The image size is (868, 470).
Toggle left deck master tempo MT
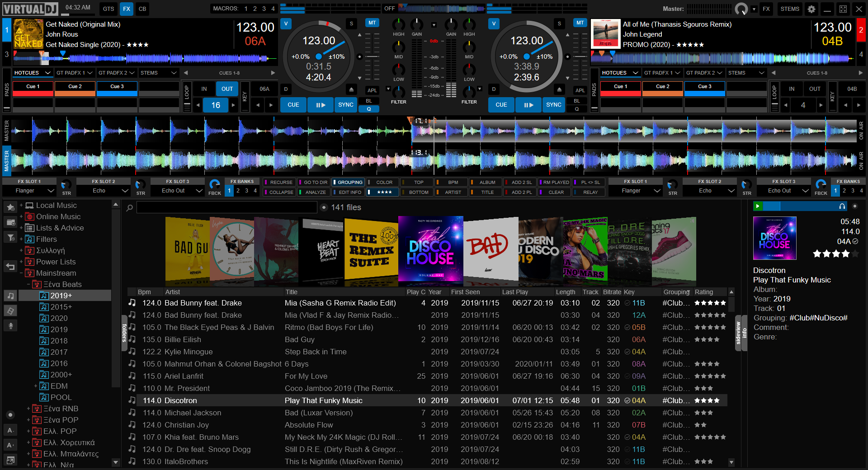[x=372, y=23]
